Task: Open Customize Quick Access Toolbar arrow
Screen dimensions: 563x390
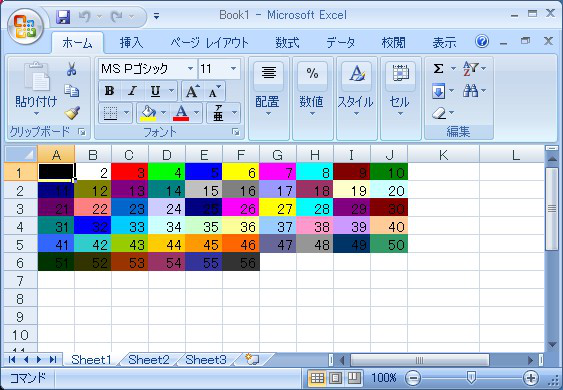Action: tap(156, 16)
